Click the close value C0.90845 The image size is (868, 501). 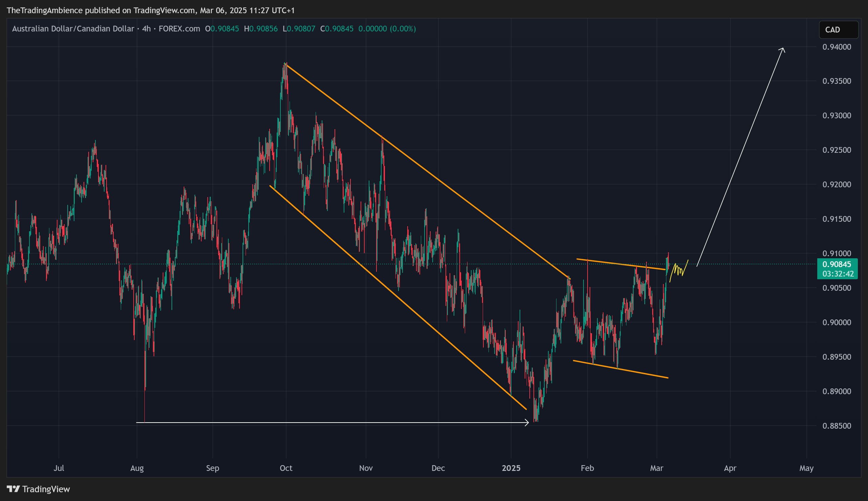pyautogui.click(x=337, y=28)
